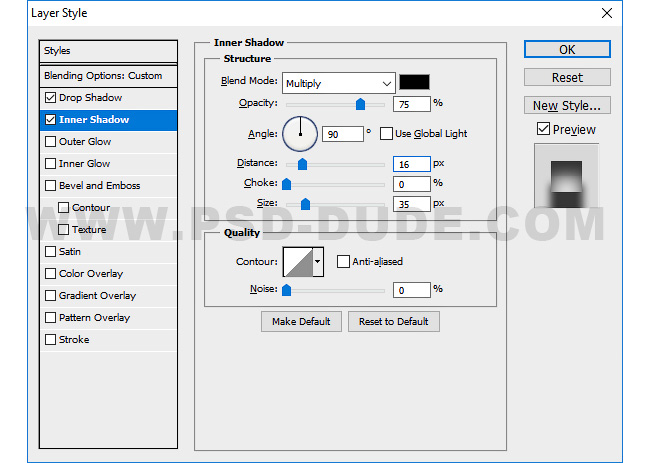Close the Layer Style dialog
This screenshot has height=463, width=650.
[607, 13]
